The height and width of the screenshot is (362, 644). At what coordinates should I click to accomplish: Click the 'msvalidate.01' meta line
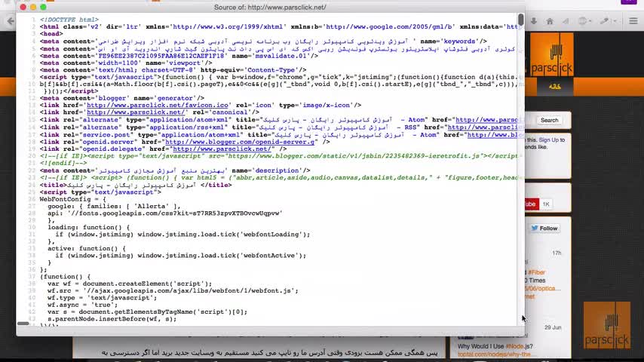[179, 56]
